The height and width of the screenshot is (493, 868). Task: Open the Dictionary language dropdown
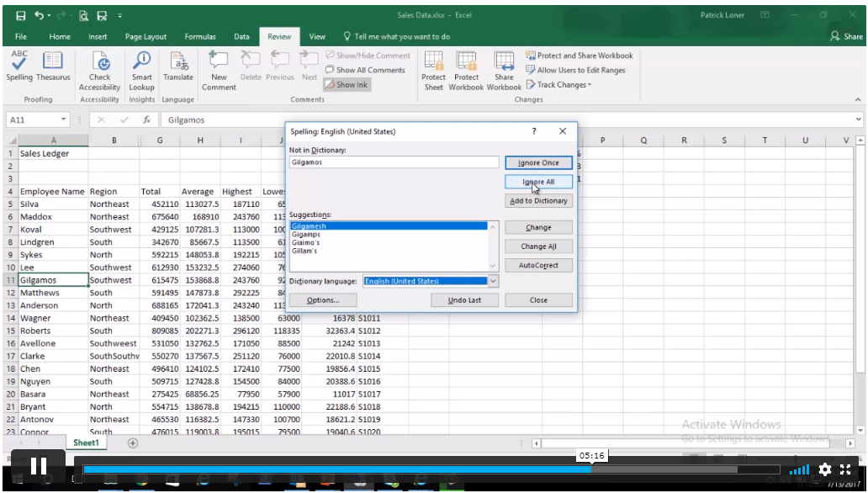point(493,281)
